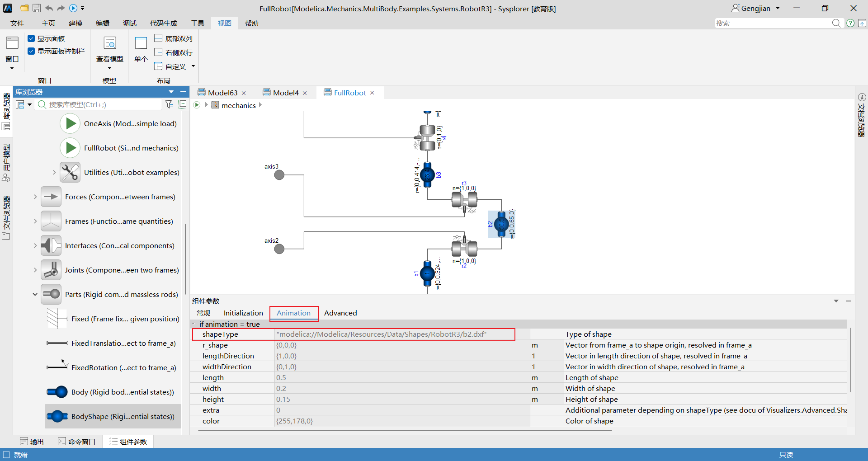Select the b1 body component in diagram
This screenshot has width=868, height=461.
(x=427, y=273)
